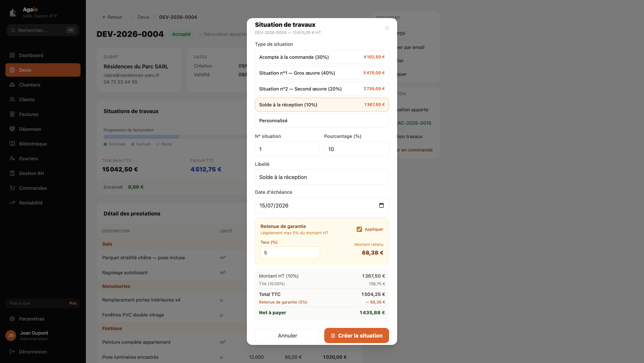644x363 pixels.
Task: Open the Factures section
Action: click(43, 114)
